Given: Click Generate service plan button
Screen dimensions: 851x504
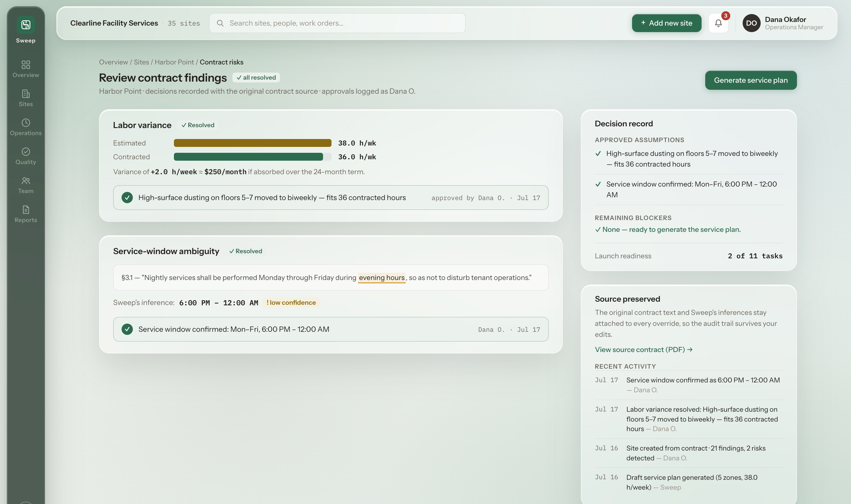Looking at the screenshot, I should [751, 80].
